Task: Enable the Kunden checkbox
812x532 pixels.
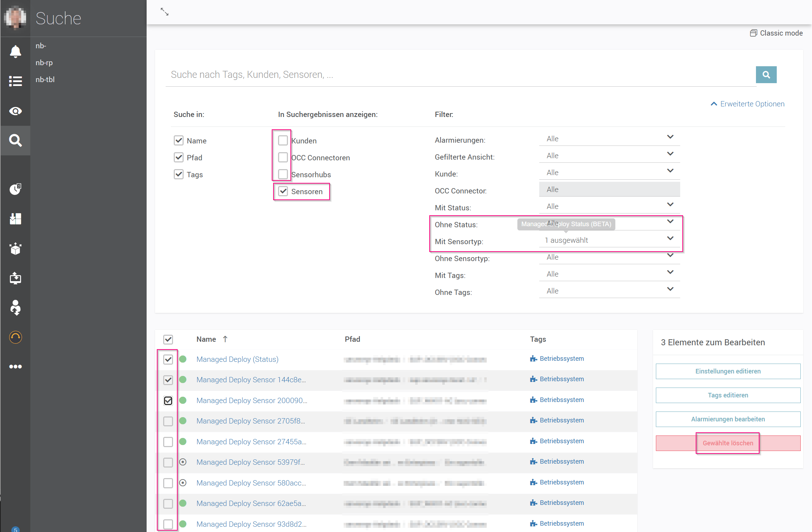Action: coord(283,141)
